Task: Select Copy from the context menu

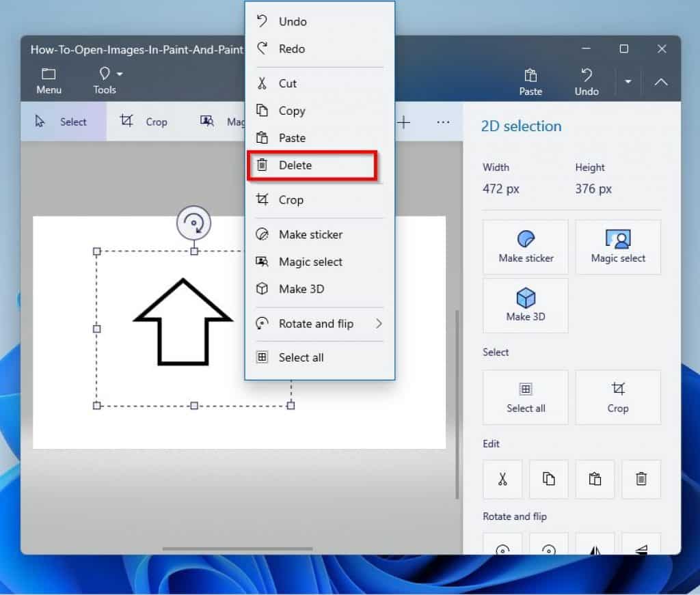Action: (320, 111)
